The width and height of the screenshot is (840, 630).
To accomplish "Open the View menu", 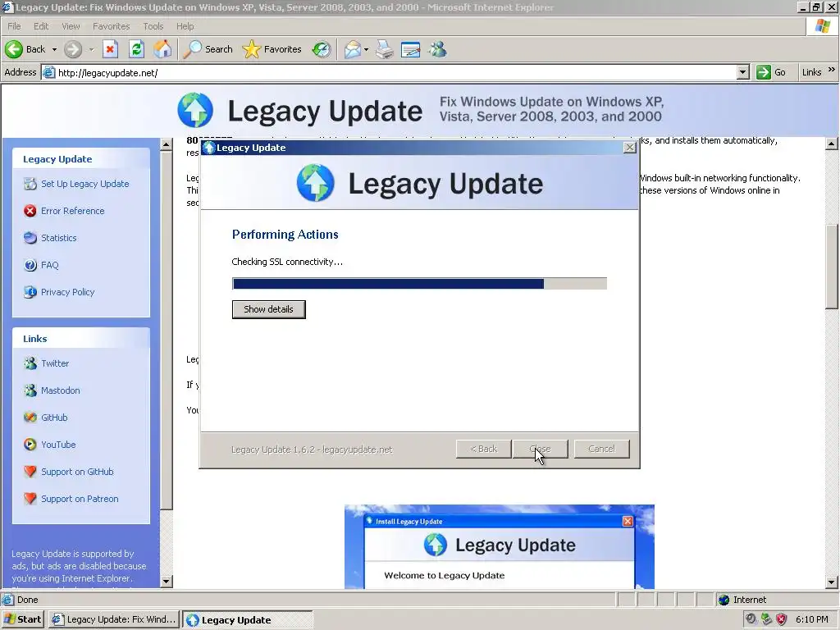I will [71, 26].
